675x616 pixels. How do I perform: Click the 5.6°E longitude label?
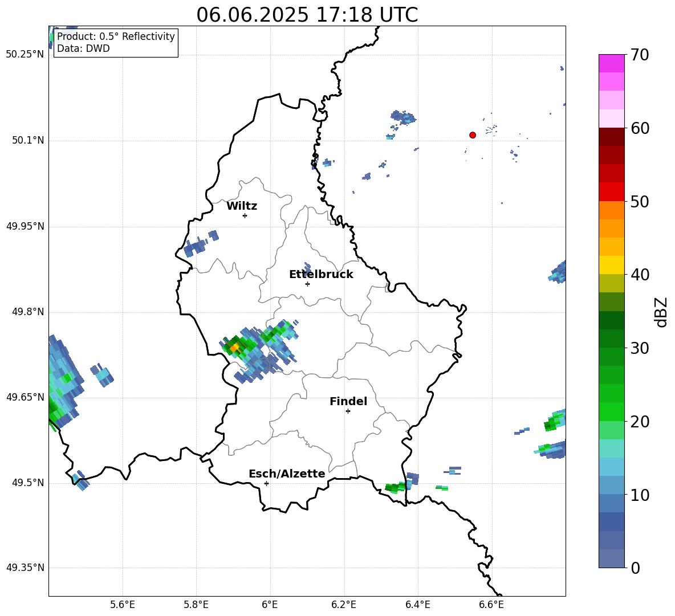123,605
